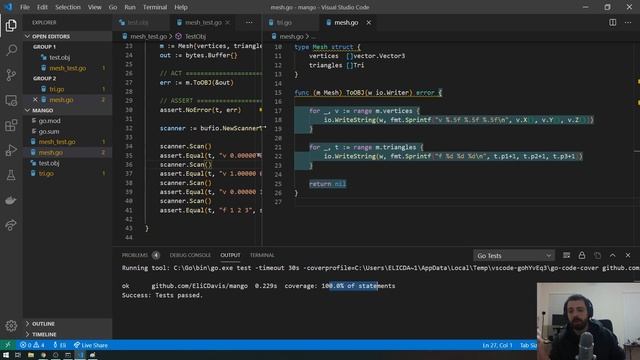Open the Help menu

click(x=180, y=7)
